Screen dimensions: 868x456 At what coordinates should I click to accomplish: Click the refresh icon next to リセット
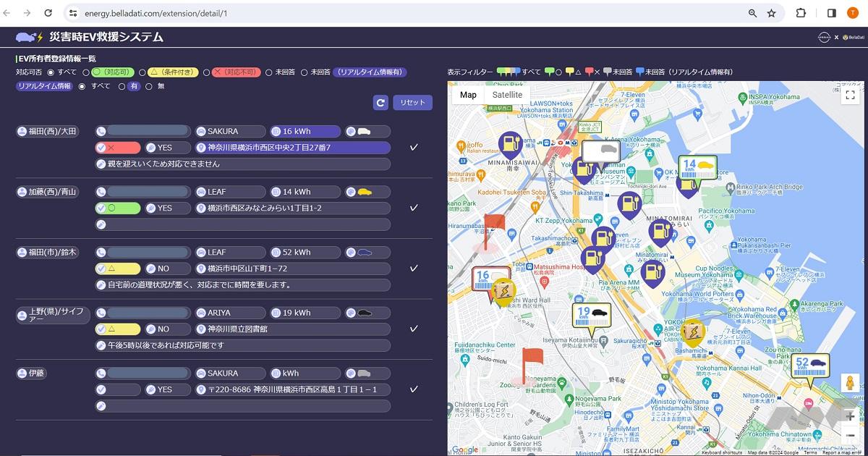380,103
